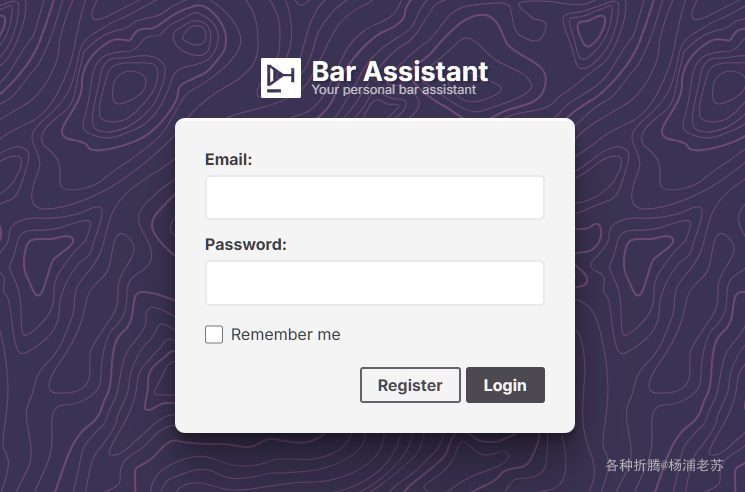Screen dimensions: 745x492
Task: Click the word "Login" on the dark button
Action: coord(505,385)
